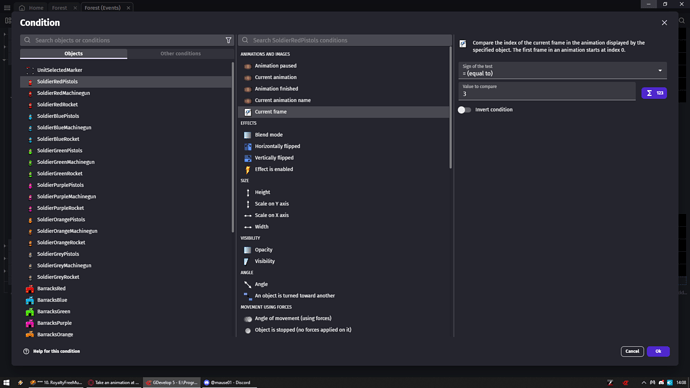Select the Current animation name icon
The image size is (690, 388).
[248, 100]
